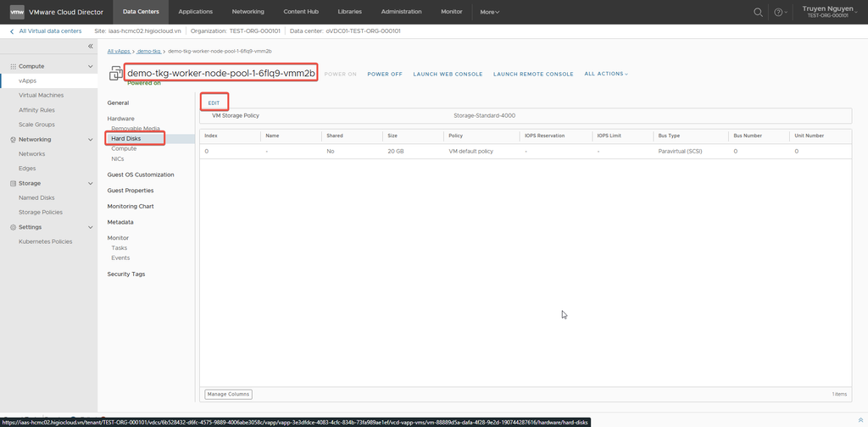
Task: Collapse the left sidebar with double-chevron icon
Action: pyautogui.click(x=91, y=47)
